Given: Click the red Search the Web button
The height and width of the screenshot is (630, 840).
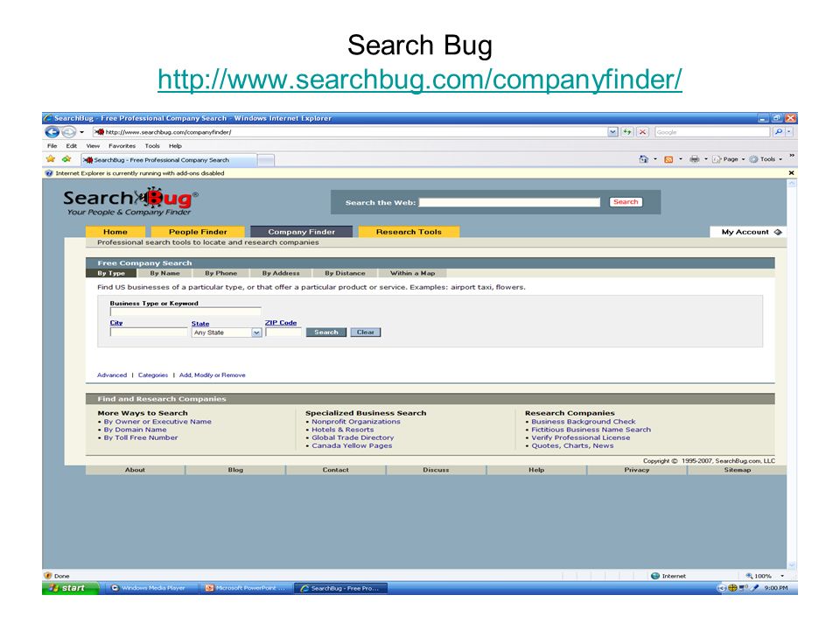Looking at the screenshot, I should [x=626, y=202].
